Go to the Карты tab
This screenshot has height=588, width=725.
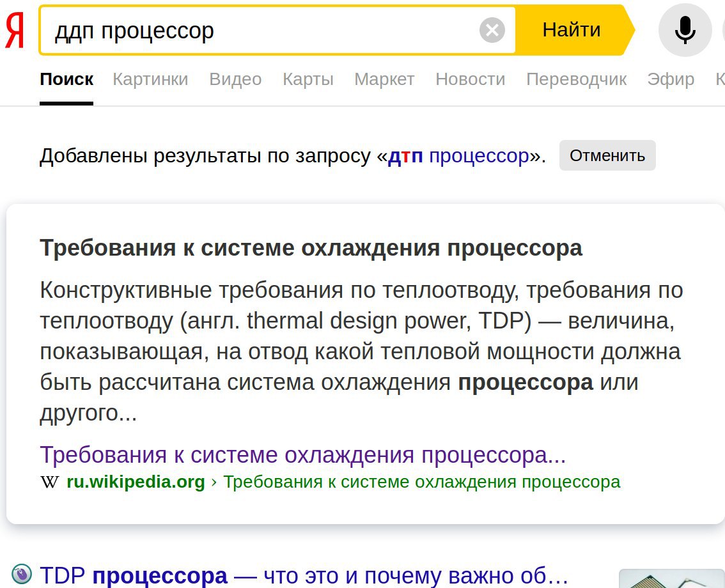coord(308,79)
